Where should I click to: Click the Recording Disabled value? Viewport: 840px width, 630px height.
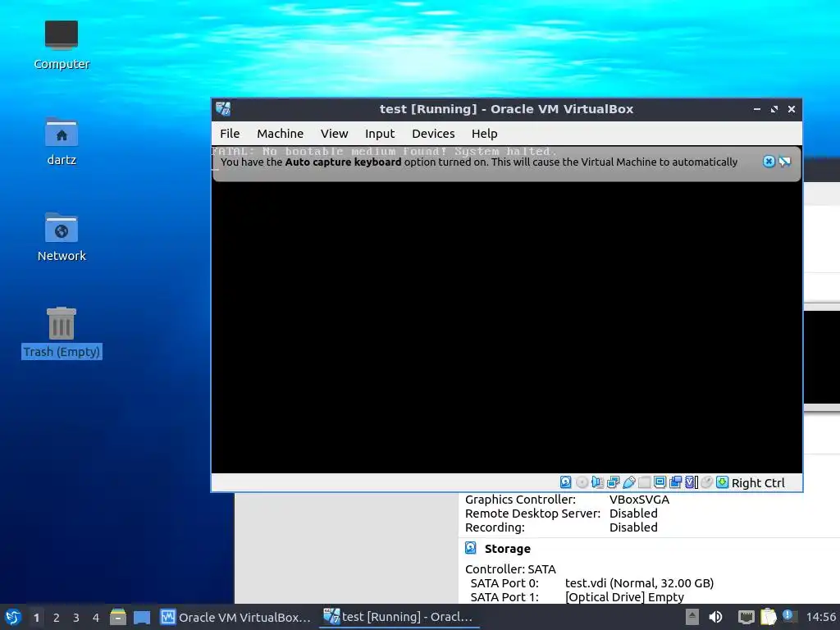point(633,527)
